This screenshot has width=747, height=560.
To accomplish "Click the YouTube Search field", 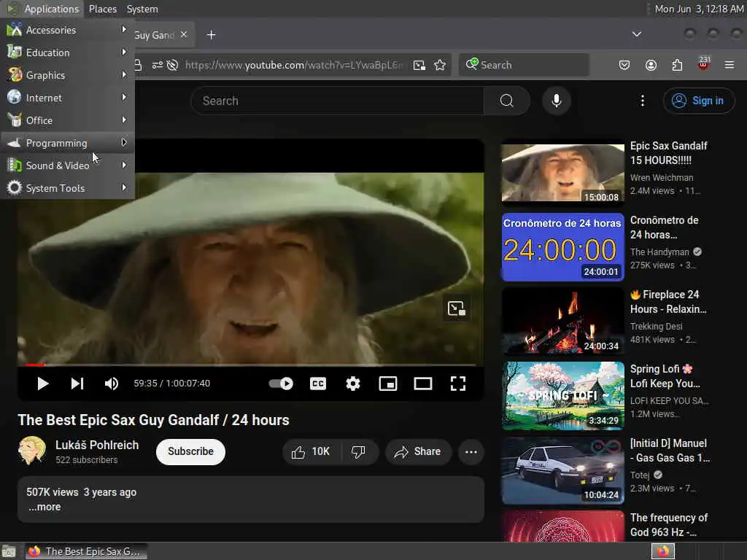I will tap(337, 101).
